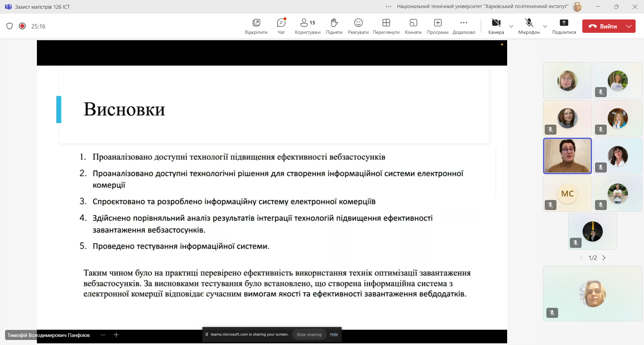The width and height of the screenshot is (644, 345).
Task: Zoom in shared content with plus icon
Action: [116, 335]
